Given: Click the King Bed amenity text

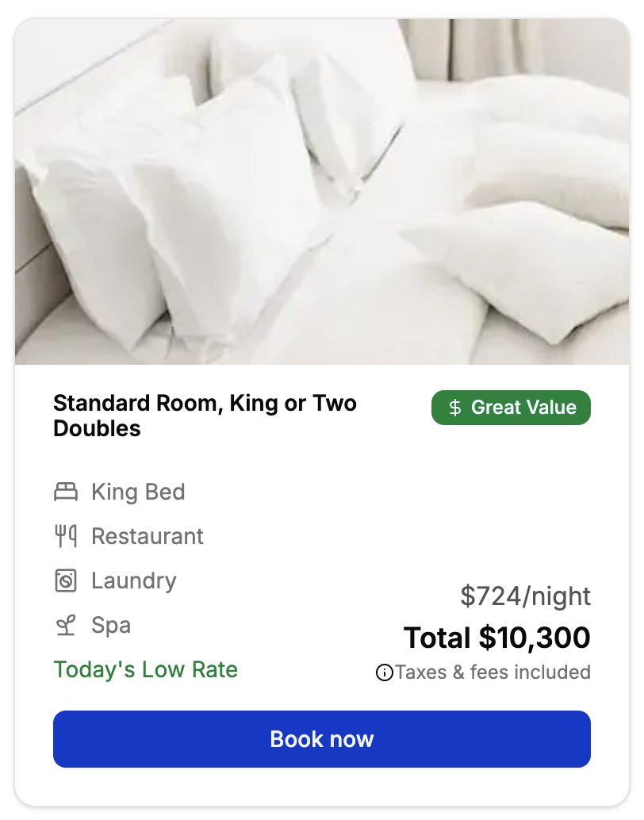Looking at the screenshot, I should pyautogui.click(x=138, y=492).
